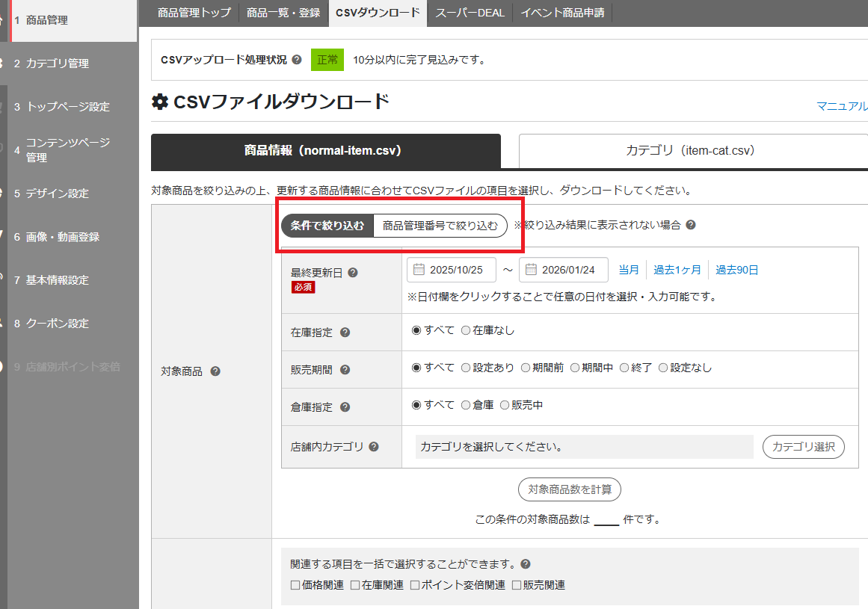The width and height of the screenshot is (868, 609).
Task: Select 在庫なし radio button
Action: (466, 330)
